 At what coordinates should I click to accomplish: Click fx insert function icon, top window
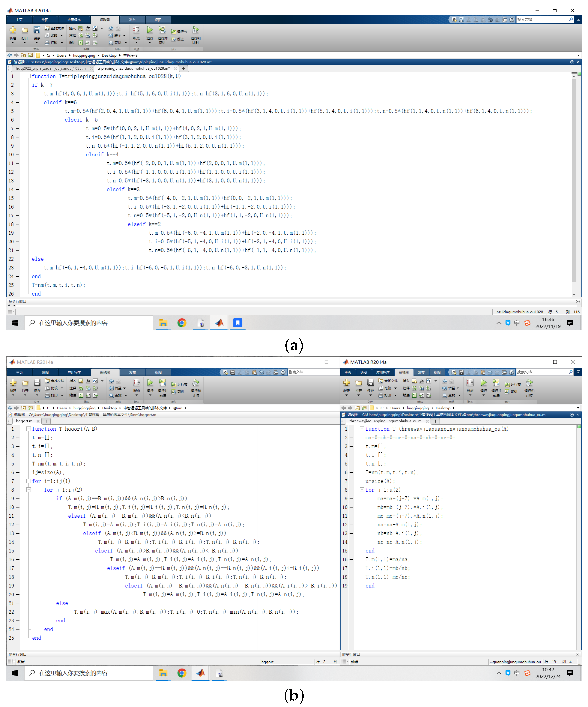pos(88,28)
